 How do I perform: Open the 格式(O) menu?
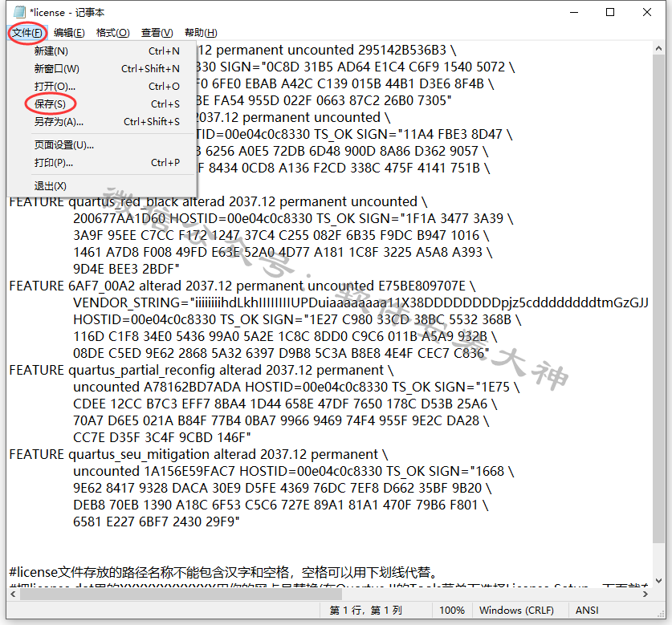click(112, 33)
